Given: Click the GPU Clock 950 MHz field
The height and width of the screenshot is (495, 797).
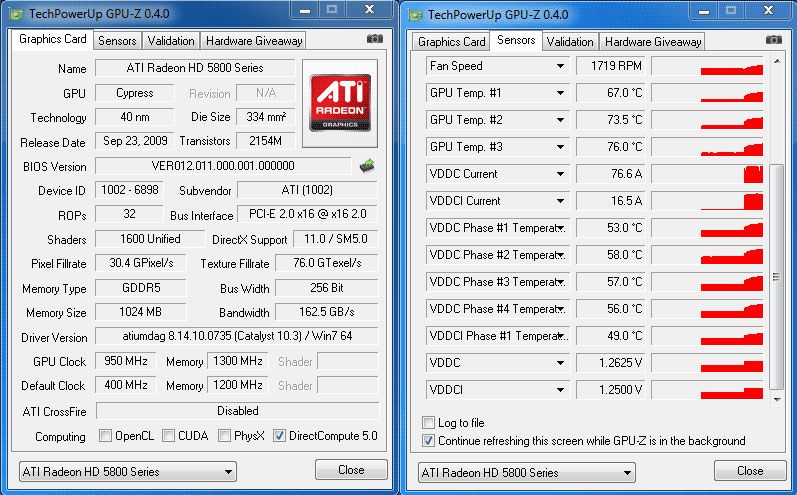Looking at the screenshot, I should (126, 361).
